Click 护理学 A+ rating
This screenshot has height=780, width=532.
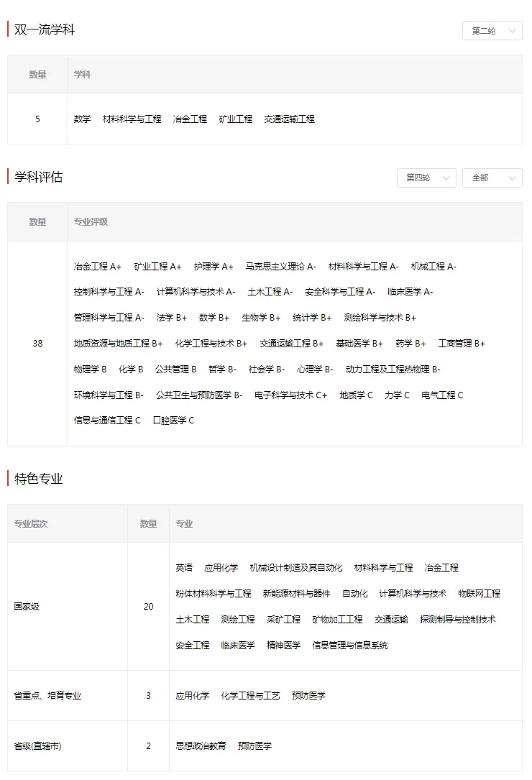tap(214, 267)
